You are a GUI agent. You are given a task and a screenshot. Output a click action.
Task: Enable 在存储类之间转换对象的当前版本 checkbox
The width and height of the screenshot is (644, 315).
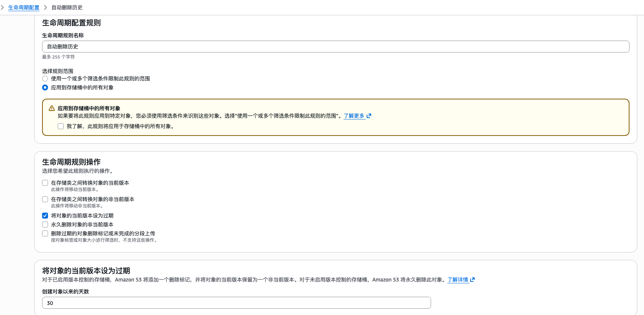coord(45,183)
